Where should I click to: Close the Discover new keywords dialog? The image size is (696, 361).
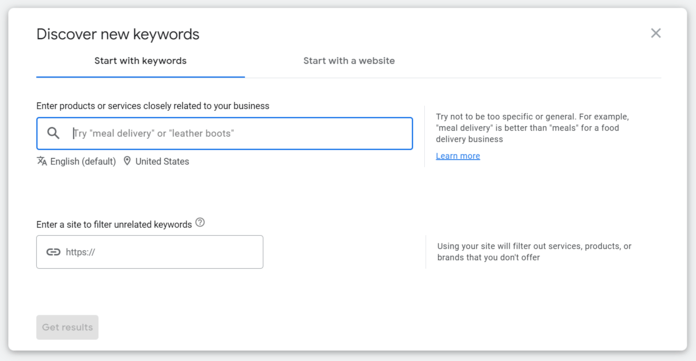pyautogui.click(x=656, y=33)
